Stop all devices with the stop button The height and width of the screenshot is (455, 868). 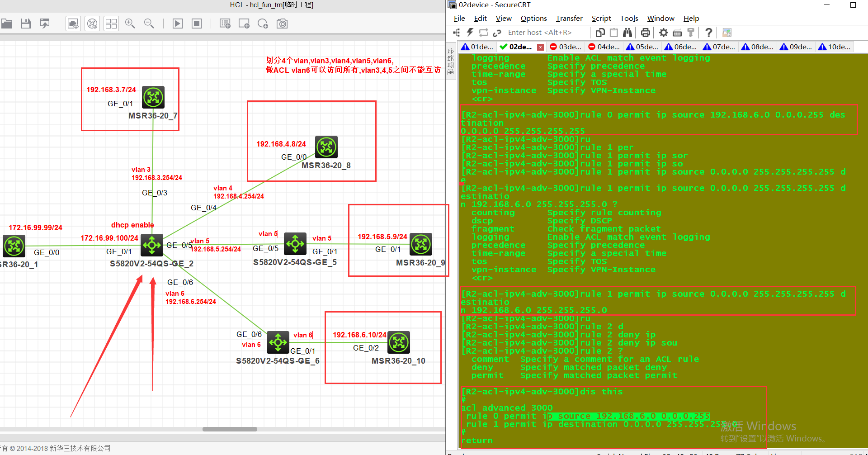[197, 24]
